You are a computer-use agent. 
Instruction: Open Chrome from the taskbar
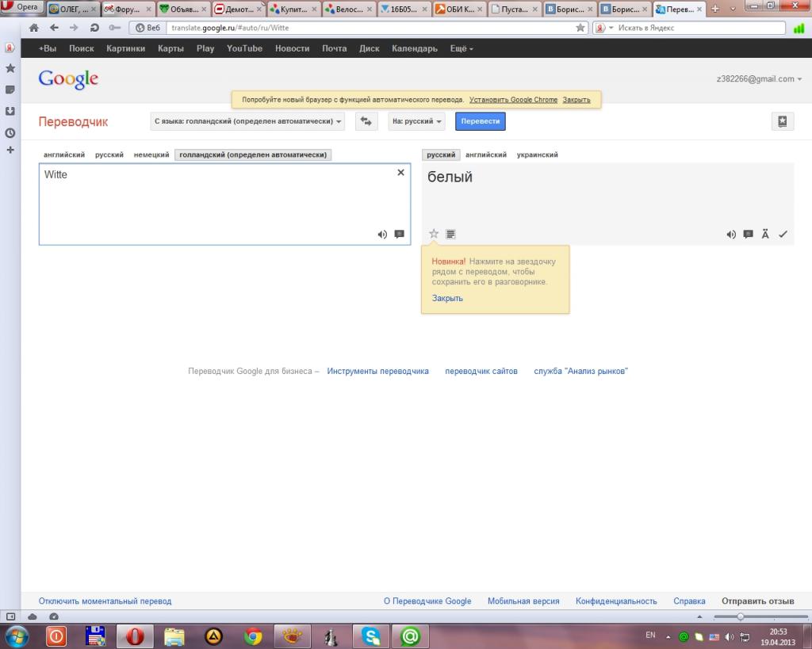253,636
